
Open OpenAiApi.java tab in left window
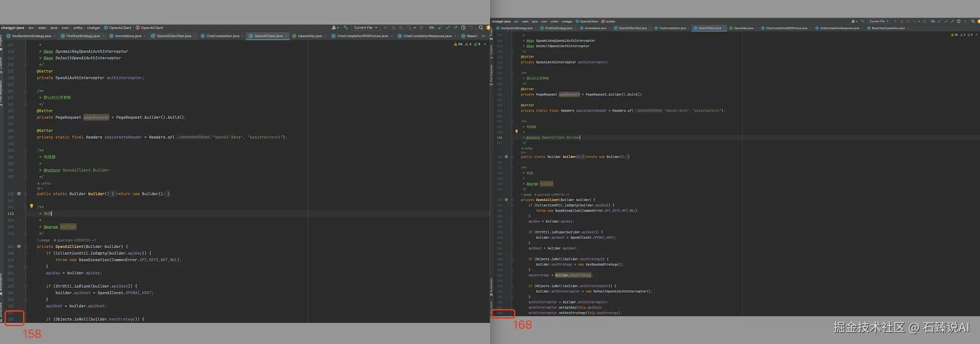(x=309, y=36)
